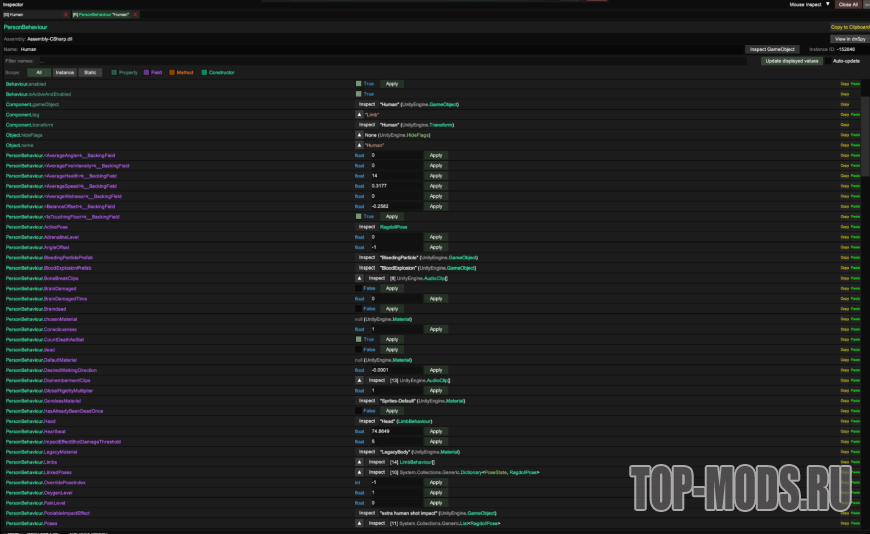Open View in dnSpy
870x534 pixels.
point(849,39)
